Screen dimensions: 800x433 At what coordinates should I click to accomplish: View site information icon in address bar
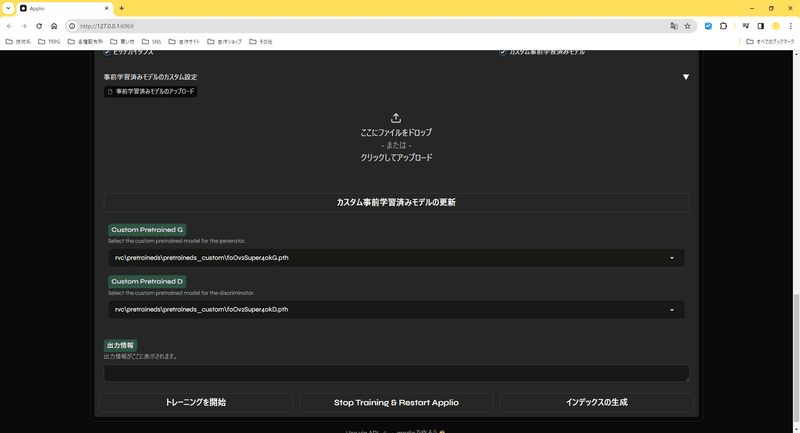click(x=72, y=26)
